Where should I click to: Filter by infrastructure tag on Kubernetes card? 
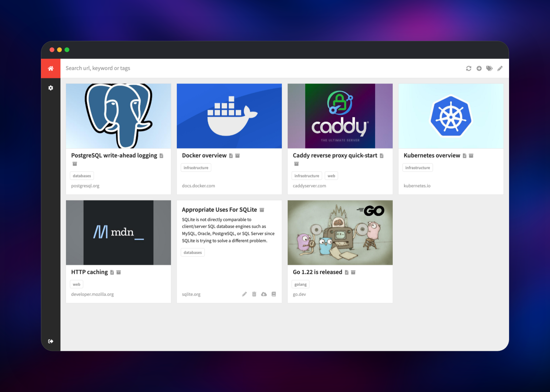[417, 167]
